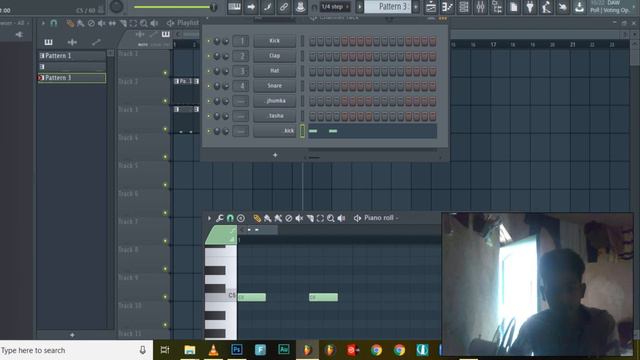Image resolution: width=640 pixels, height=360 pixels.
Task: Click the plus button next to Pattern 3
Action: point(416,7)
